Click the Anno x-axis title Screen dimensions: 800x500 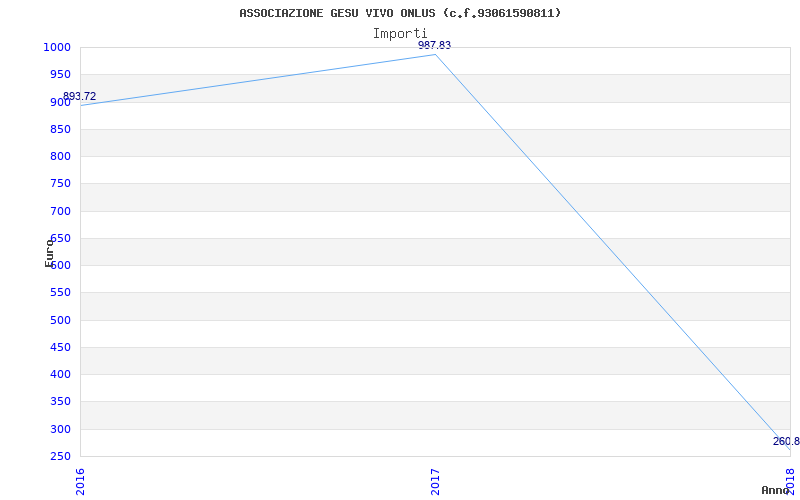[x=776, y=490]
